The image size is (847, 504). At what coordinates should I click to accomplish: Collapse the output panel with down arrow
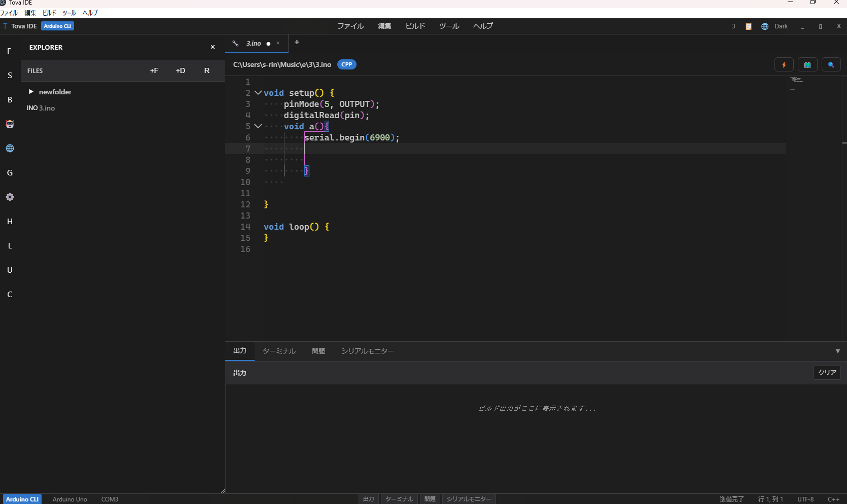pyautogui.click(x=837, y=351)
